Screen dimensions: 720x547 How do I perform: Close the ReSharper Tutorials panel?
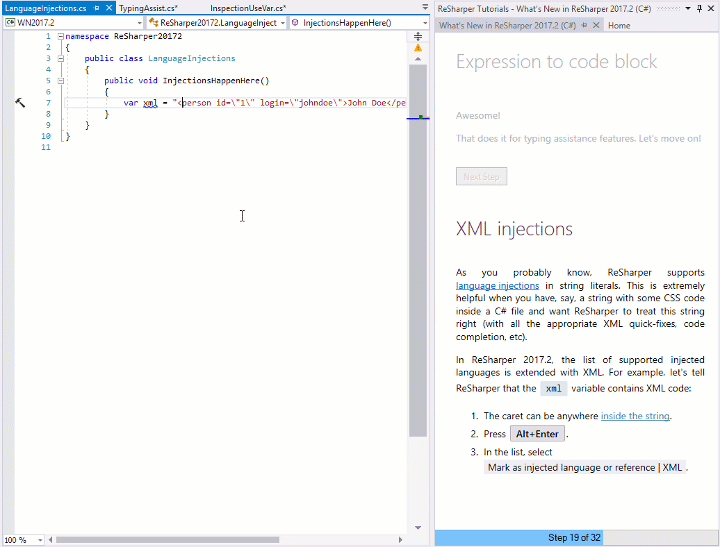point(711,8)
